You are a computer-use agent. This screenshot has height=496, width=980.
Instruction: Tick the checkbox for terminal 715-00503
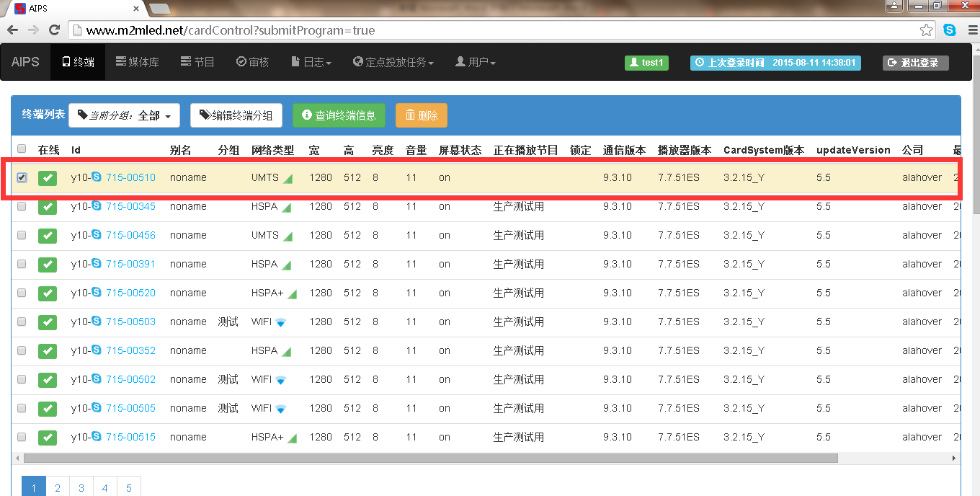tap(22, 322)
